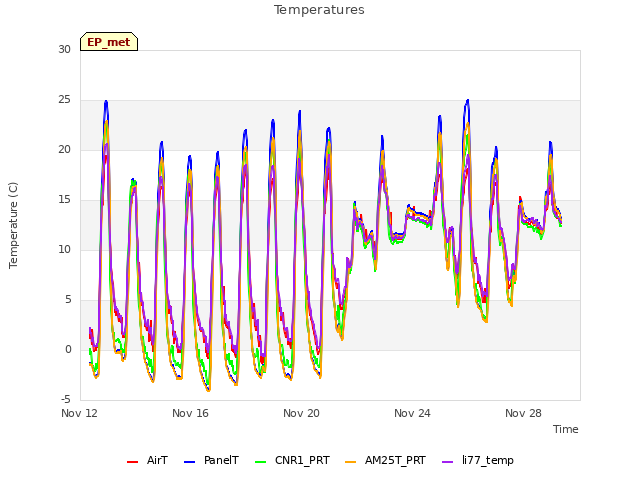Toggle the CNR1_PRT series in the legend

pos(292,460)
